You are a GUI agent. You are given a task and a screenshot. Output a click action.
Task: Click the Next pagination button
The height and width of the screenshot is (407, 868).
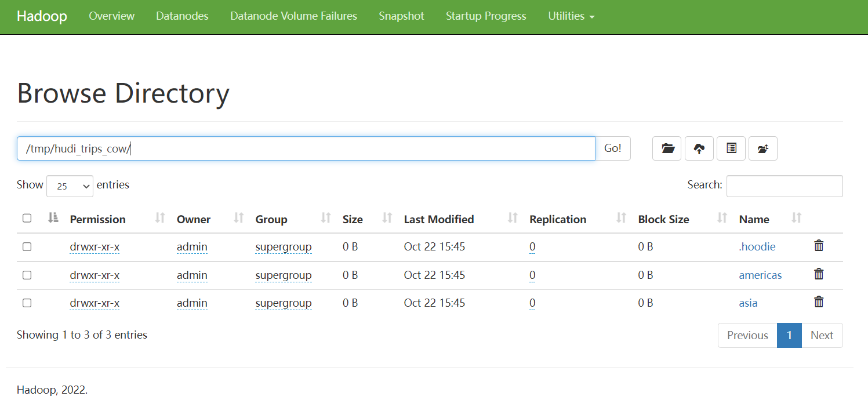[x=822, y=336]
